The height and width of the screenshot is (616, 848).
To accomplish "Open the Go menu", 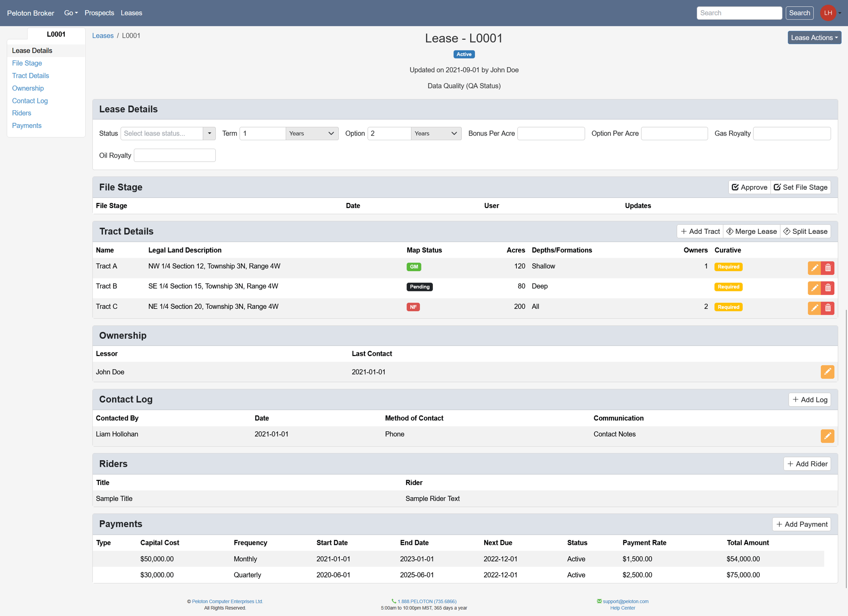I will click(71, 13).
